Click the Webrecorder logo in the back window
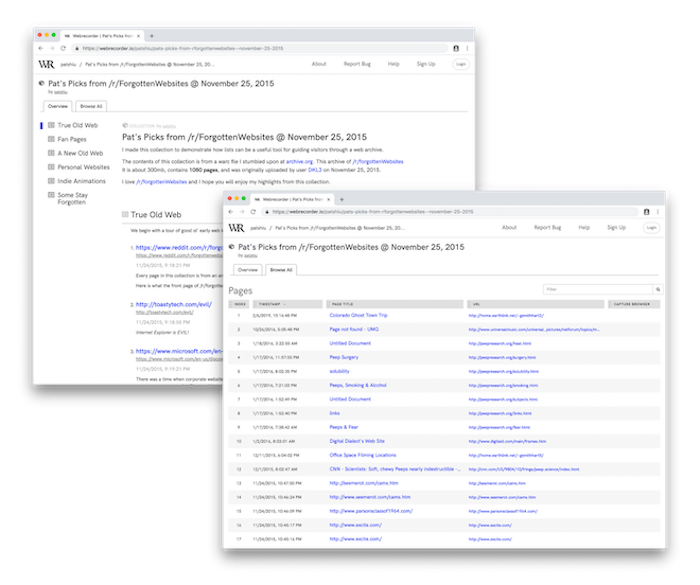 point(45,63)
